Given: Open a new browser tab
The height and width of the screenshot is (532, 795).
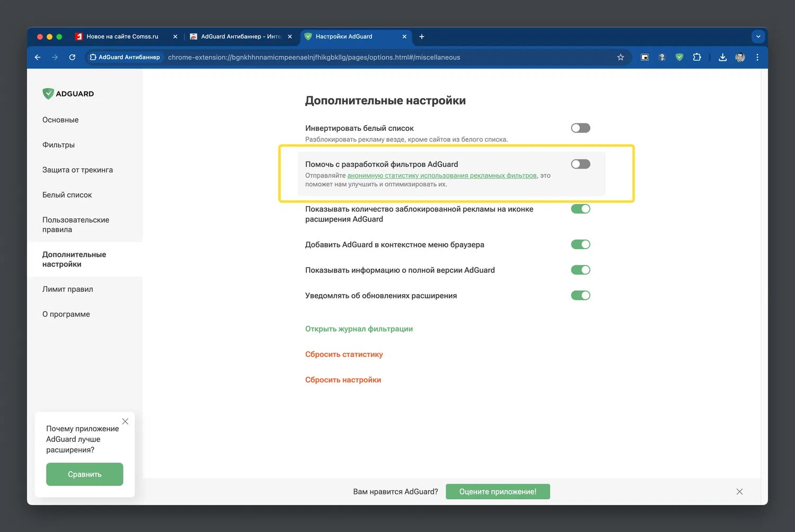Looking at the screenshot, I should point(422,37).
